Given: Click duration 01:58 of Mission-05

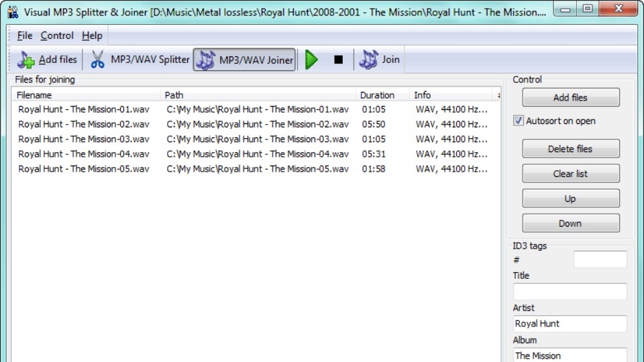Looking at the screenshot, I should 374,169.
